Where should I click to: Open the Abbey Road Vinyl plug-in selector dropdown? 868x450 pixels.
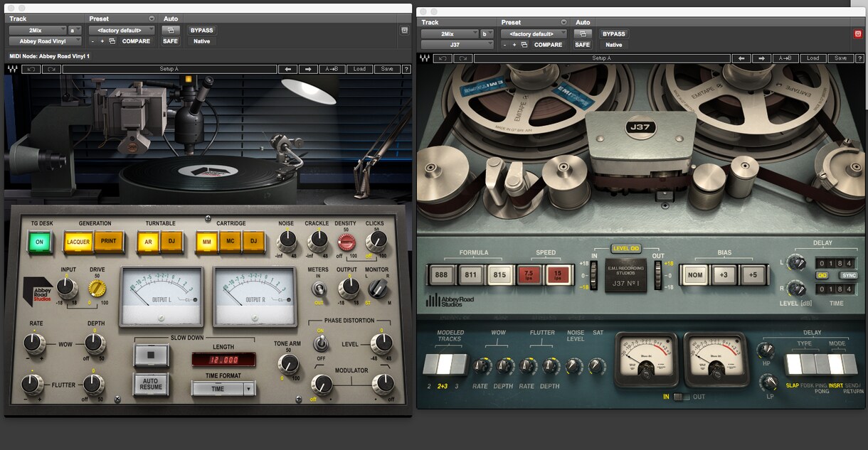[45, 41]
